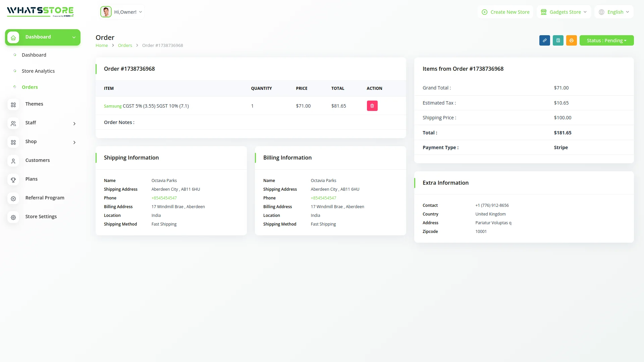Click Create New Store button

[505, 12]
